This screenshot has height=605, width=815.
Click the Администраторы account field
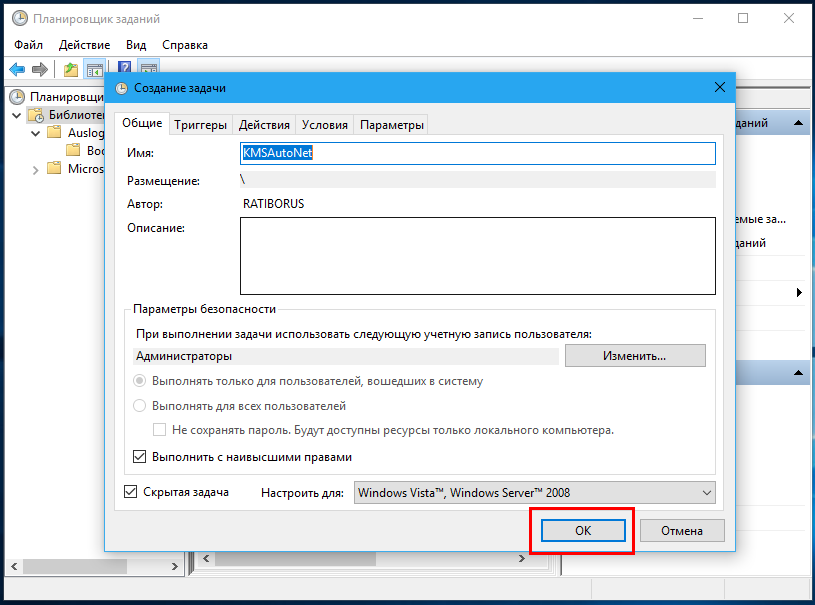point(346,357)
